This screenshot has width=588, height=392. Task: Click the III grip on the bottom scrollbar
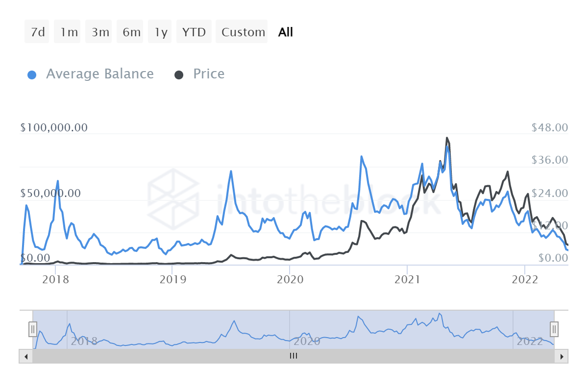pyautogui.click(x=293, y=356)
